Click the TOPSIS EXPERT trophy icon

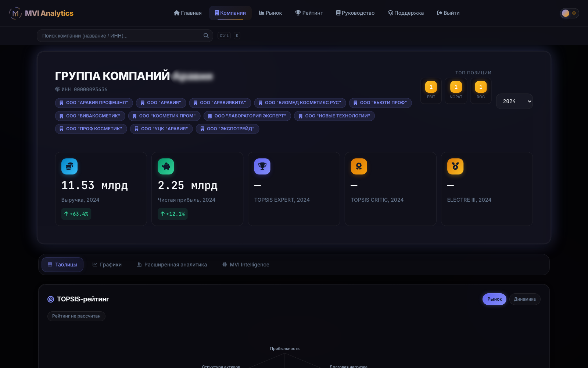(x=262, y=166)
